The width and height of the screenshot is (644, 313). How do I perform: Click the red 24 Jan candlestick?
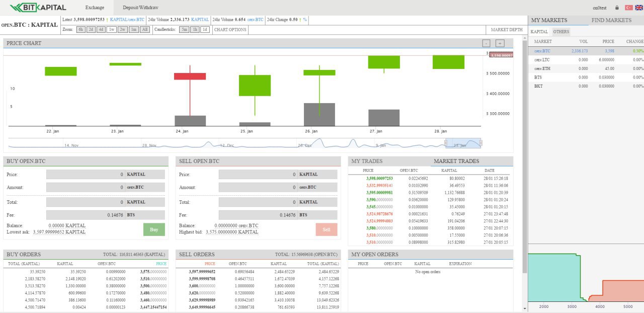coord(190,76)
